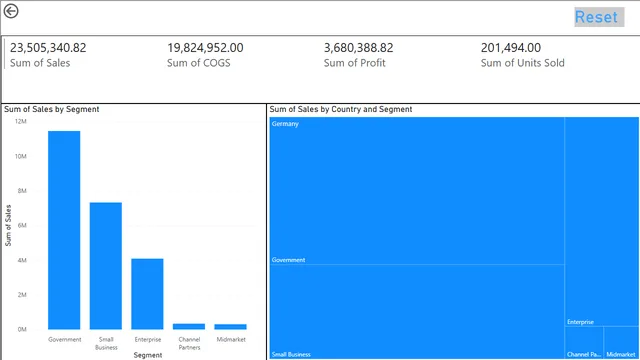Select the Enterprise bar in the chart

(147, 294)
